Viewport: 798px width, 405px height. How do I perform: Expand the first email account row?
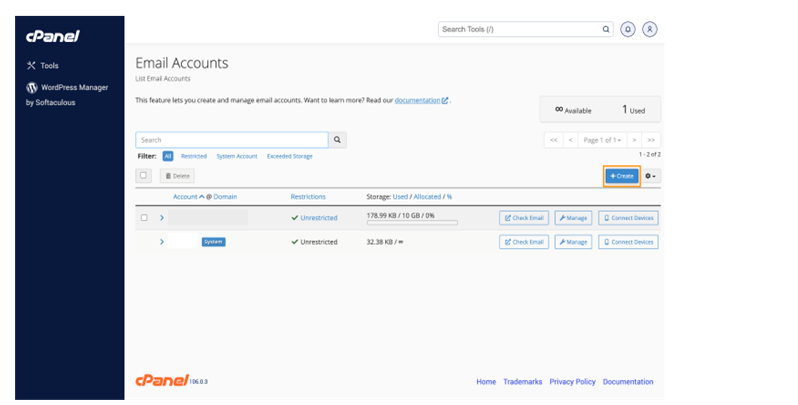pyautogui.click(x=161, y=217)
